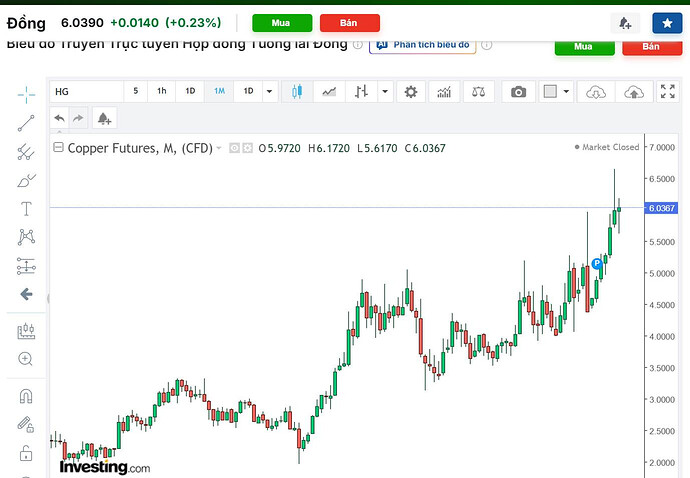This screenshot has height=478, width=690.
Task: Redo the chart action
Action: tap(78, 118)
